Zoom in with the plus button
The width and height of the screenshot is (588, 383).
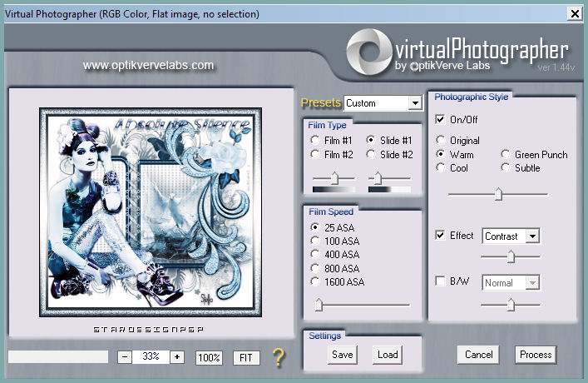(177, 357)
